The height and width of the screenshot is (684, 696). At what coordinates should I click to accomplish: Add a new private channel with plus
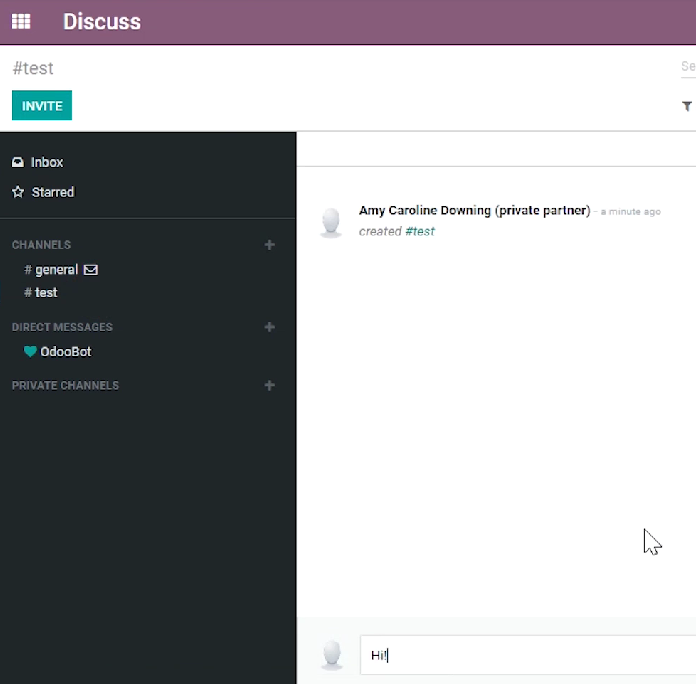(x=269, y=385)
